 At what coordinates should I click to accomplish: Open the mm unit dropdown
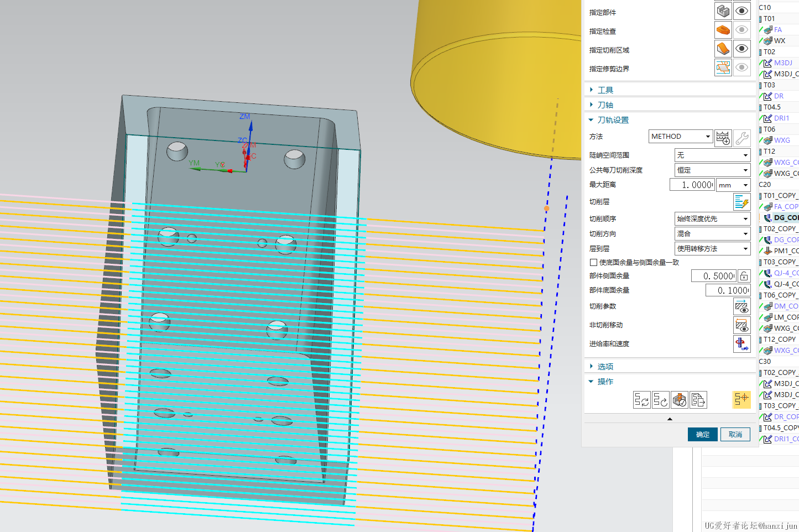733,185
